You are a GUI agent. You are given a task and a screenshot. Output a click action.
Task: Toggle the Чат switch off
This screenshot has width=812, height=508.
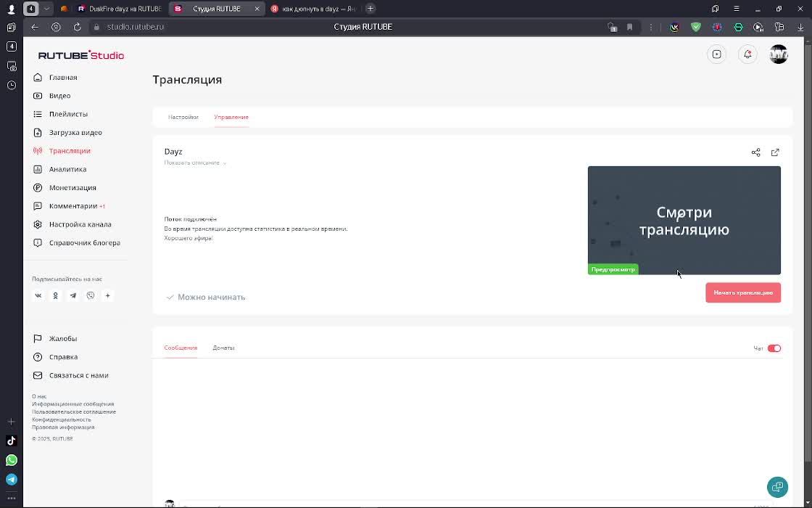(774, 348)
